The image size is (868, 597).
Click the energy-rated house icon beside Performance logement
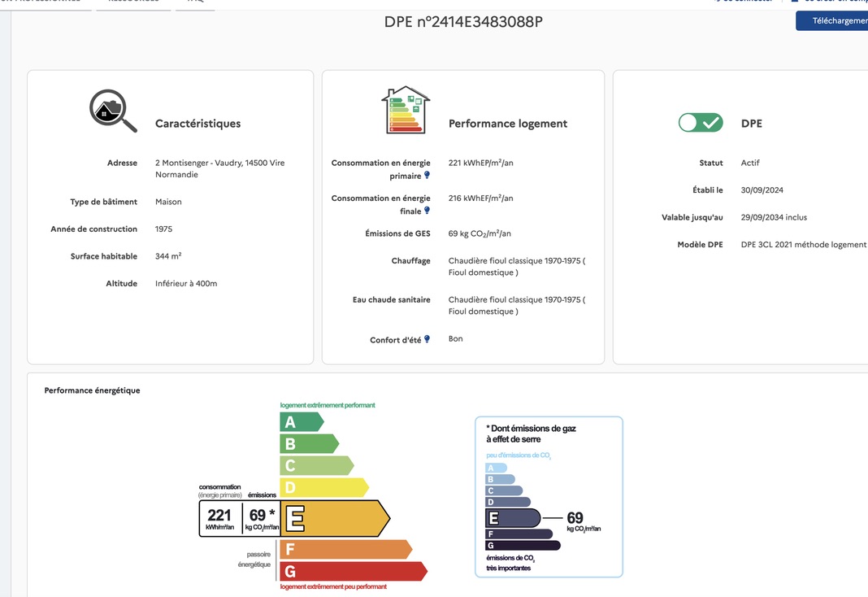click(406, 110)
